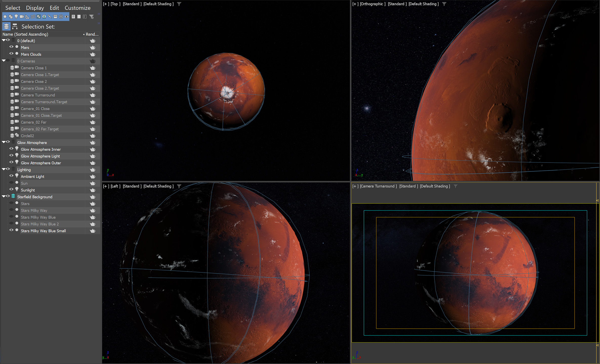
Task: Toggle the Display Lights filter icon
Action: click(16, 17)
